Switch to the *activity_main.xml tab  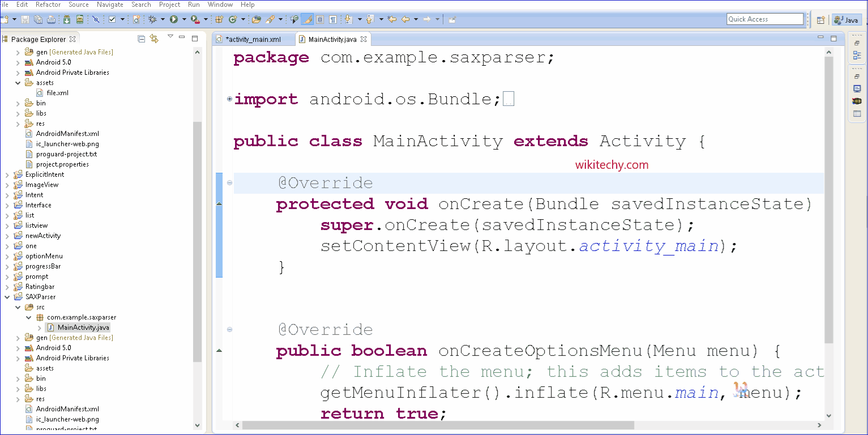(x=253, y=39)
